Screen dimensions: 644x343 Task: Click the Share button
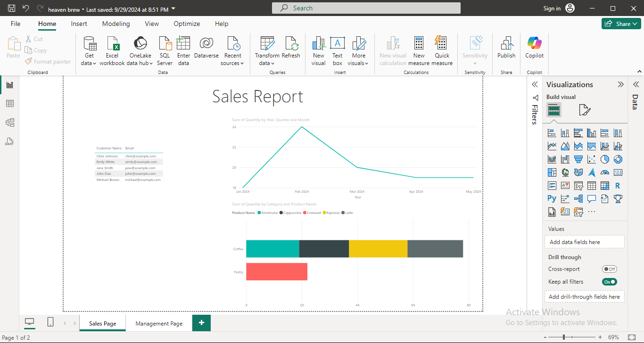click(621, 24)
